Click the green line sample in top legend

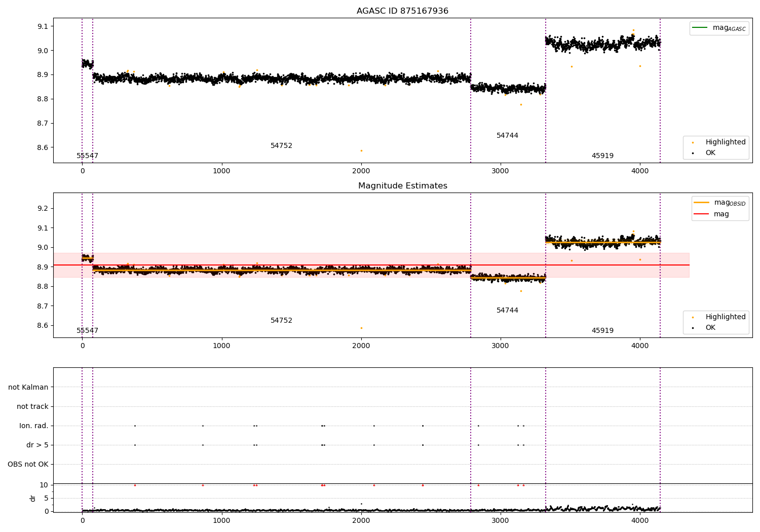pos(700,27)
